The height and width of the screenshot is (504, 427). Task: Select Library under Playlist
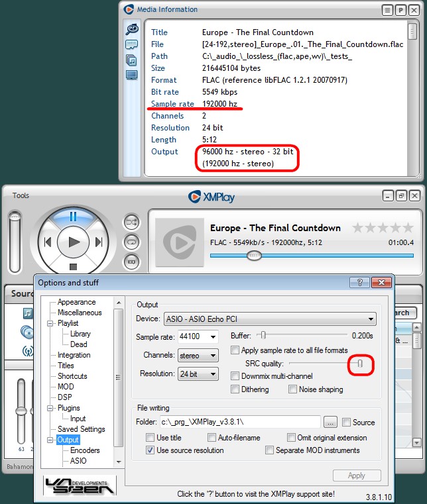click(80, 334)
